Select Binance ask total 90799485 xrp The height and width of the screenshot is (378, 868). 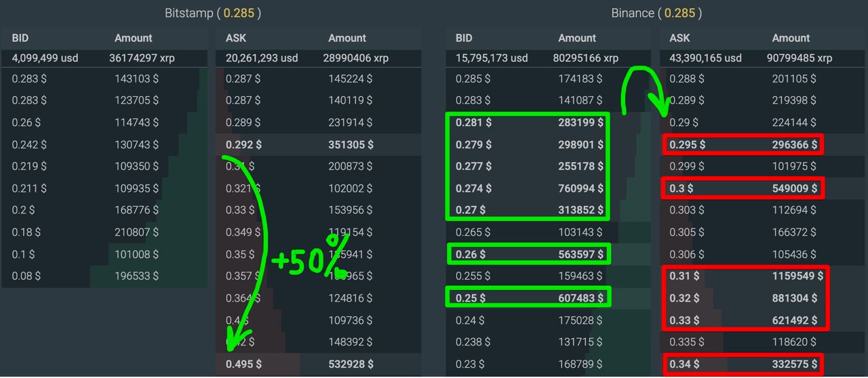coord(800,58)
